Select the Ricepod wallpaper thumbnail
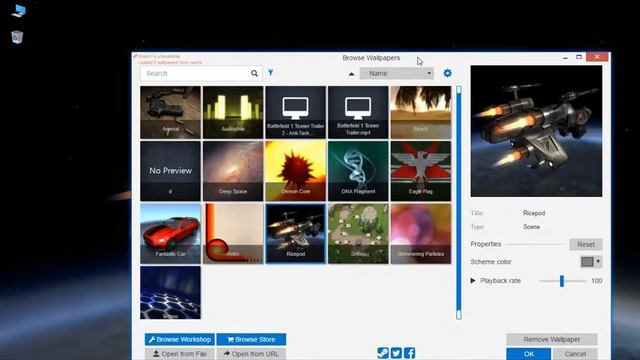This screenshot has height=360, width=640. (x=296, y=234)
